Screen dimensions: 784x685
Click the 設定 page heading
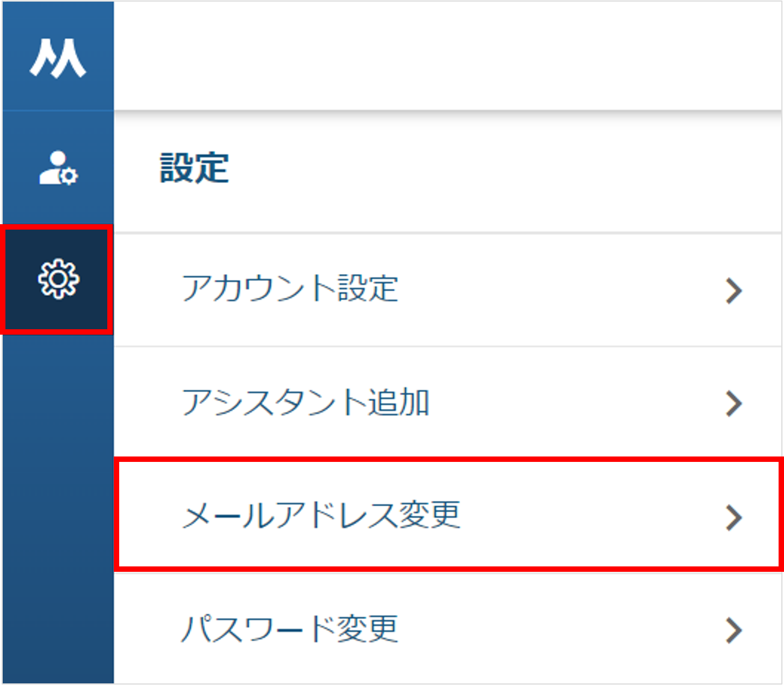click(195, 168)
